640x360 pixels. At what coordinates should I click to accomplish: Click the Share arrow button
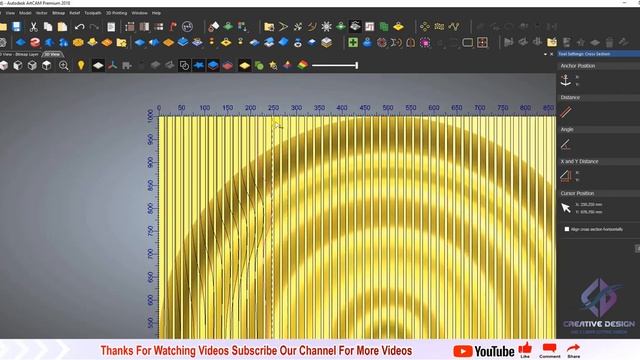(x=573, y=351)
